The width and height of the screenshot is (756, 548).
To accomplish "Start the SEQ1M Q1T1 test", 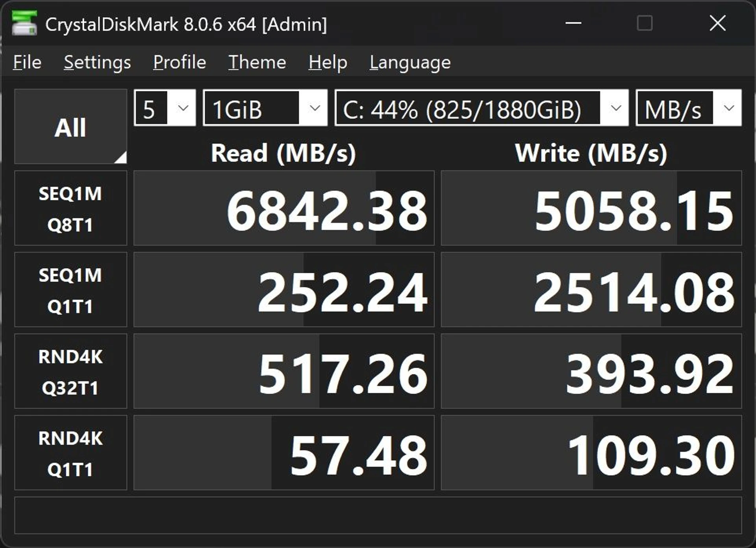I will (x=70, y=290).
